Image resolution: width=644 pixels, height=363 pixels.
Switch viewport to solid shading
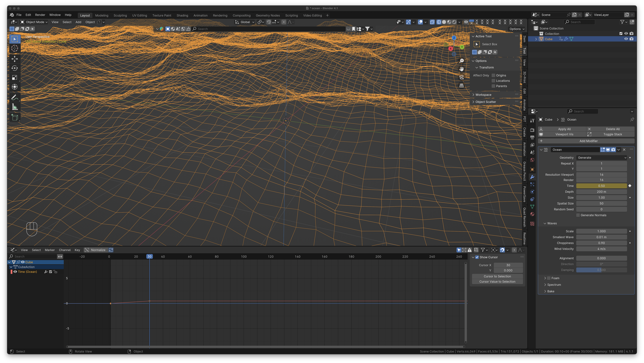click(x=444, y=22)
